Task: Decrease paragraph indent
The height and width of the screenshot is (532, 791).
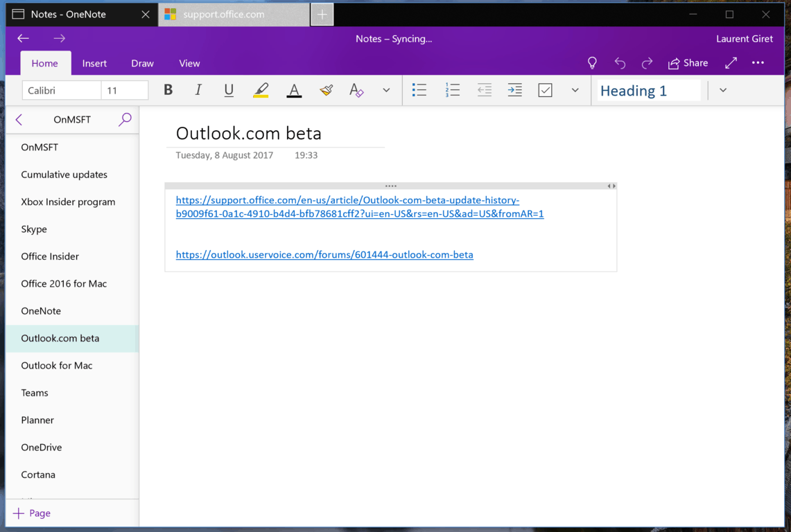Action: coord(485,90)
